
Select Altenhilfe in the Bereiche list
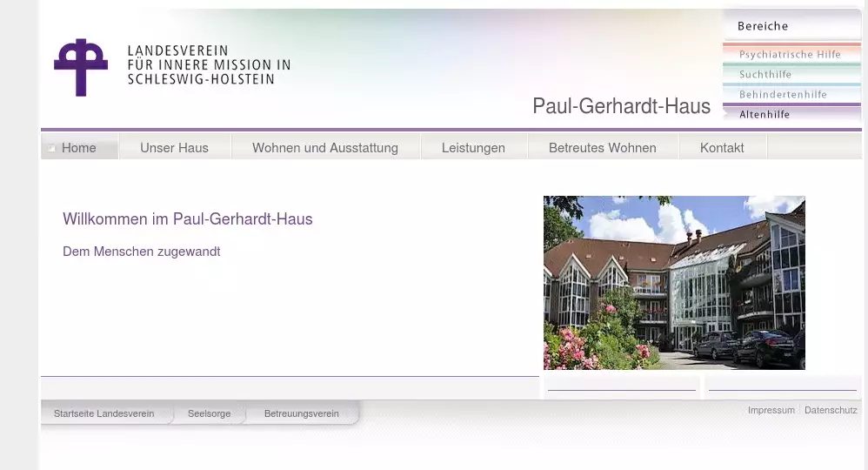pyautogui.click(x=765, y=114)
